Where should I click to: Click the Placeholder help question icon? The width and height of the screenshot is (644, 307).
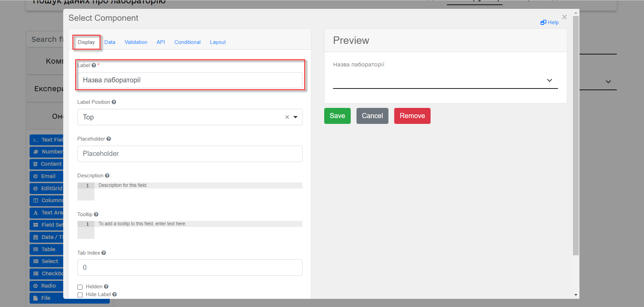coord(109,139)
